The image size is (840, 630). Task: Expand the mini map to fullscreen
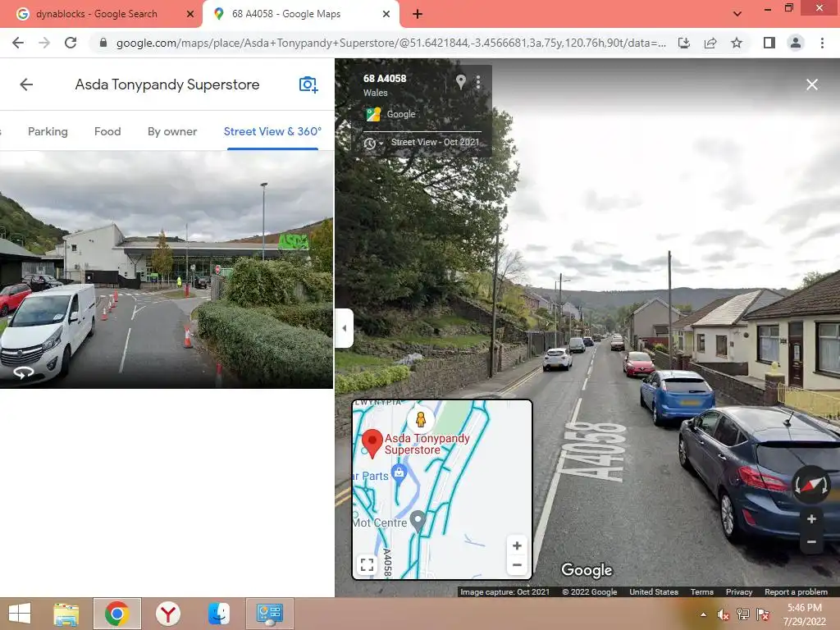[367, 564]
